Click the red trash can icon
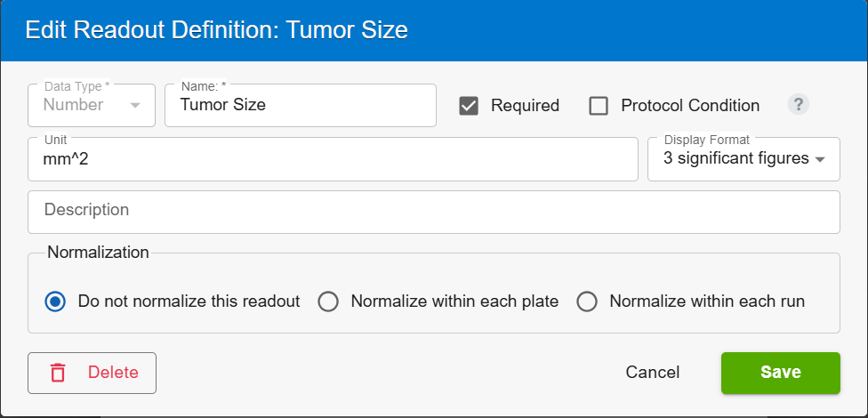The height and width of the screenshot is (418, 868). 58,373
